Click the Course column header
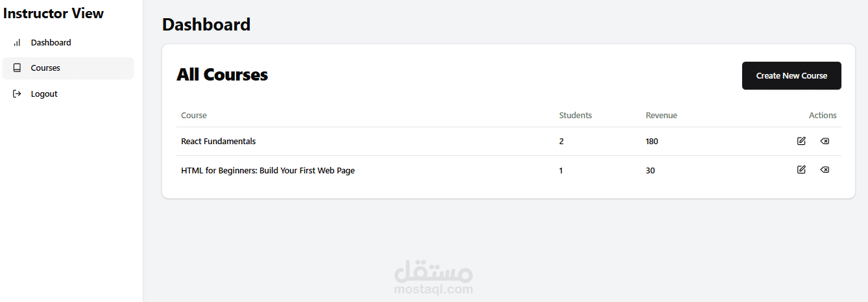Screen dimensions: 868x302 (x=194, y=116)
